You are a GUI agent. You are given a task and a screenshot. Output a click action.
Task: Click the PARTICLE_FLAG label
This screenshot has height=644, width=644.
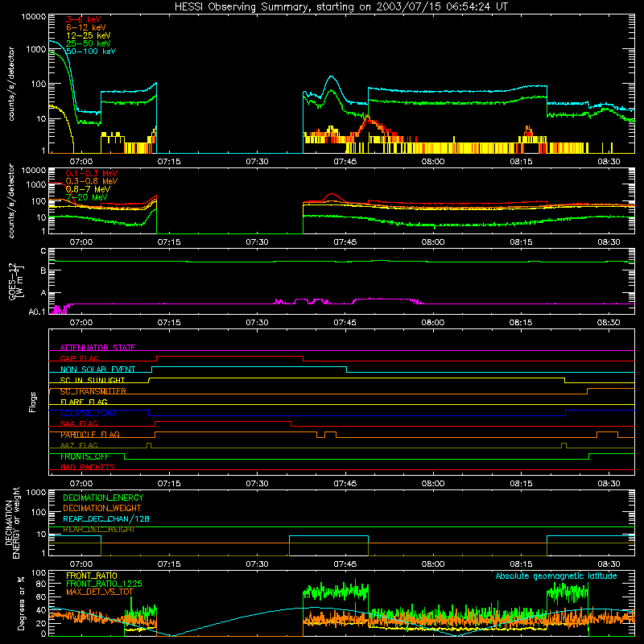[x=90, y=435]
